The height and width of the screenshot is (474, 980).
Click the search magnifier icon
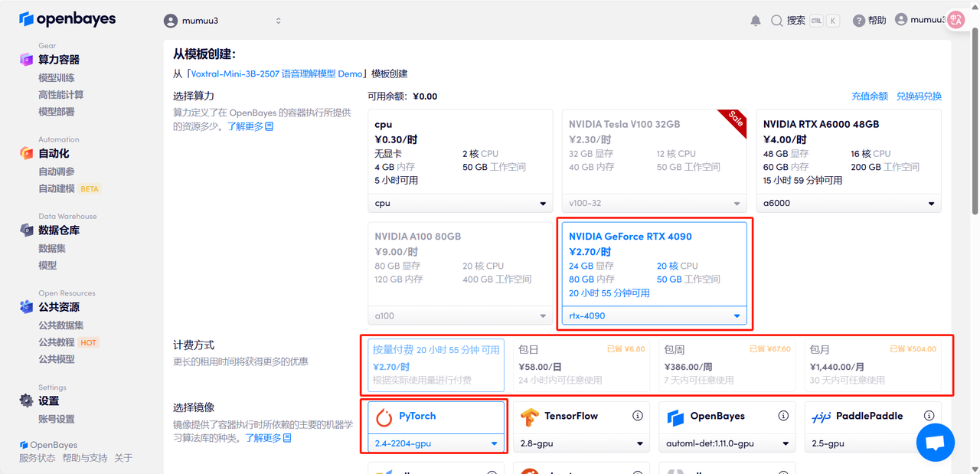pos(777,21)
